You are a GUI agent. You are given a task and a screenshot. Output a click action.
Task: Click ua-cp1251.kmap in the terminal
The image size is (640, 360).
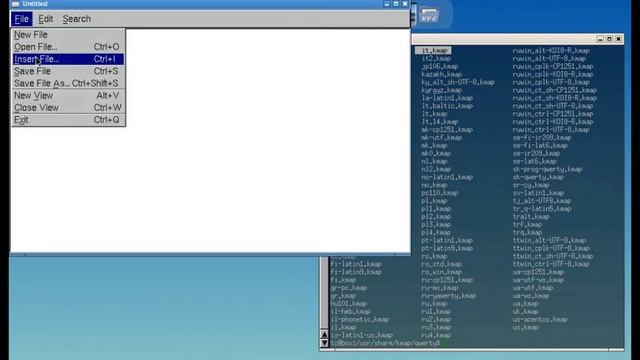tap(538, 272)
